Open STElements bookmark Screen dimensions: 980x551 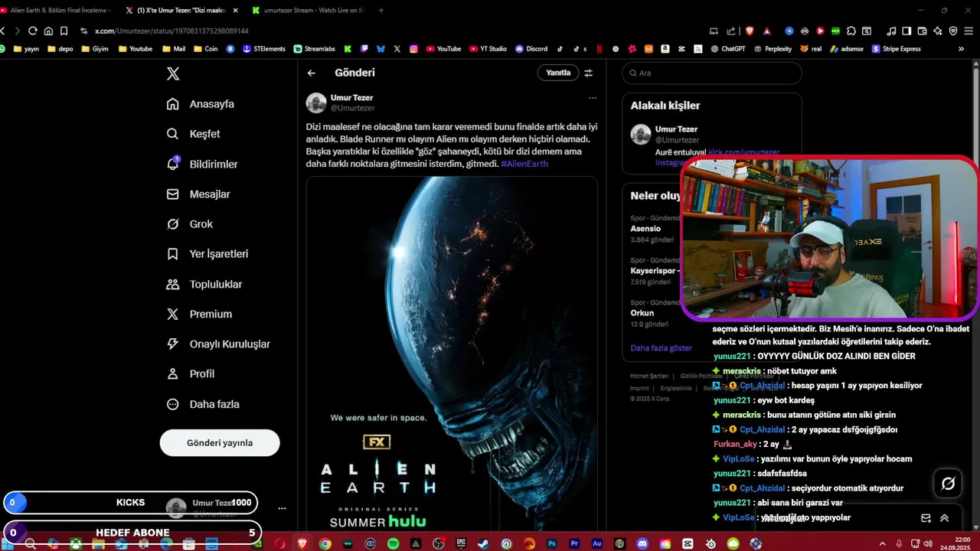(x=263, y=49)
